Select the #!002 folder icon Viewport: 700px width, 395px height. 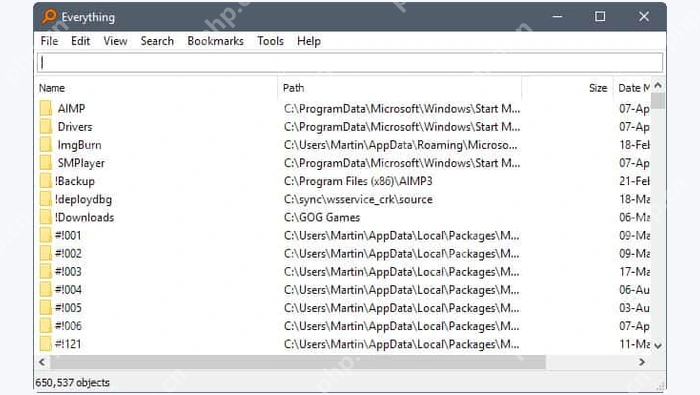click(46, 254)
